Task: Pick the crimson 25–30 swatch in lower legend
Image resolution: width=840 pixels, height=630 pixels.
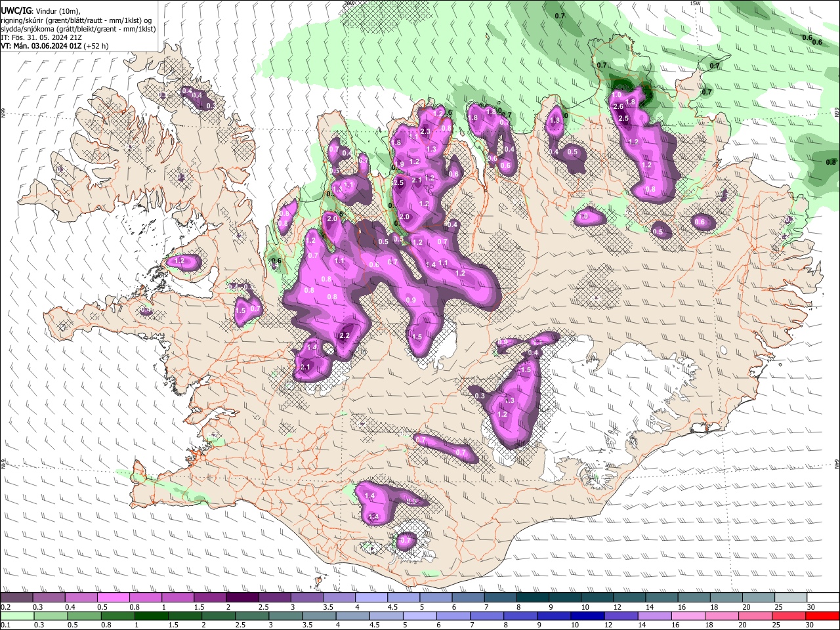Action: coord(789,616)
